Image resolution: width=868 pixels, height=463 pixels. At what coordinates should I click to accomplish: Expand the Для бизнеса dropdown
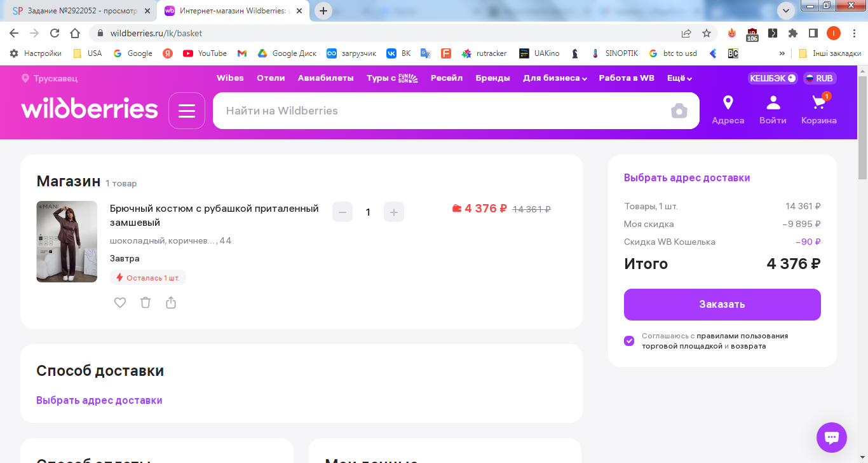[x=555, y=78]
